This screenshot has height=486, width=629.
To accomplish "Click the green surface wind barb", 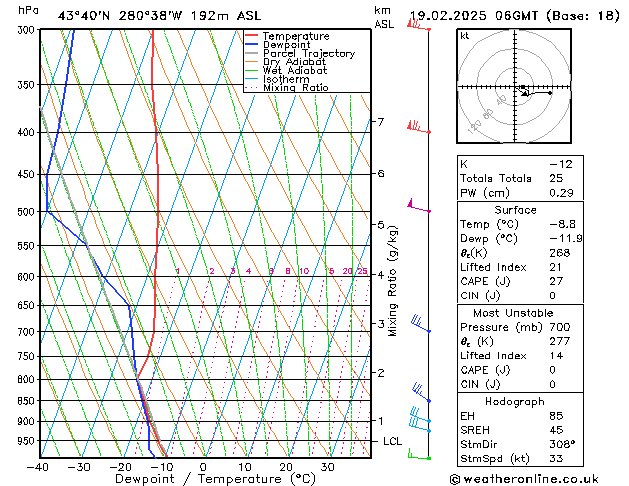I will tap(419, 454).
